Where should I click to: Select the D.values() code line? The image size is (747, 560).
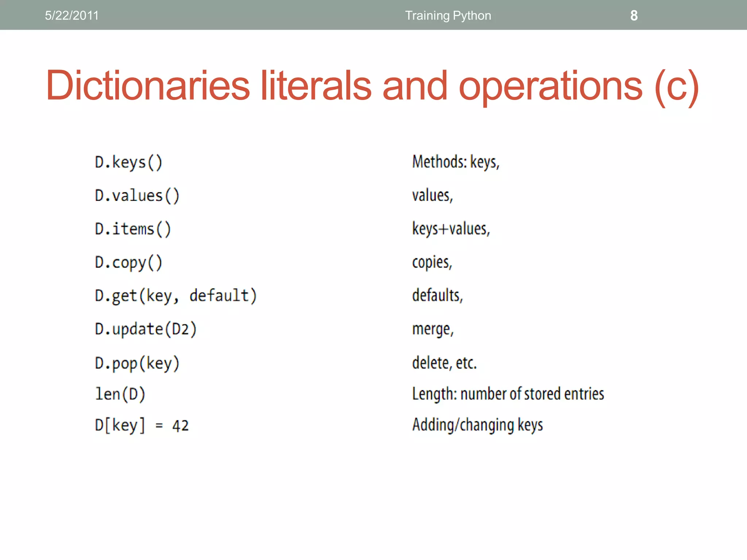pyautogui.click(x=137, y=196)
